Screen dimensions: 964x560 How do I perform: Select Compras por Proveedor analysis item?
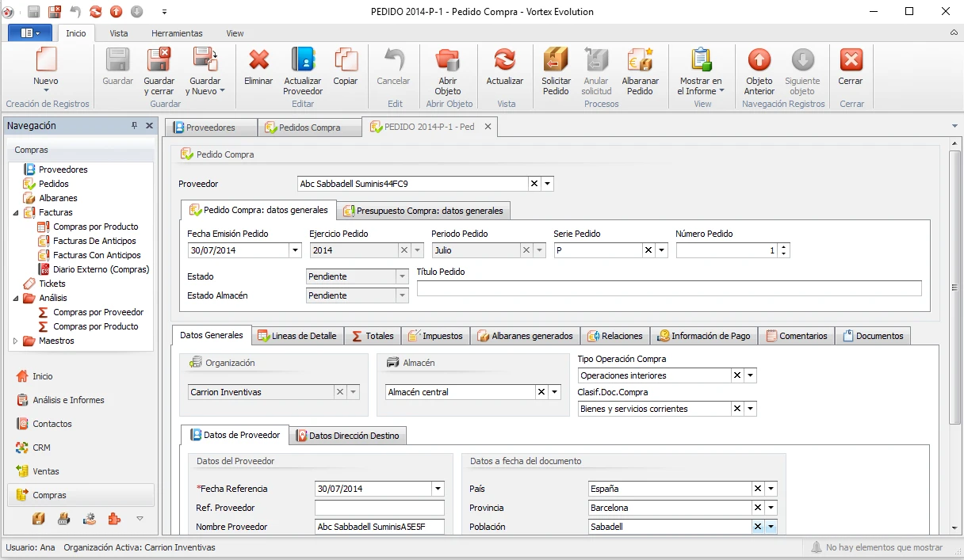coord(98,312)
